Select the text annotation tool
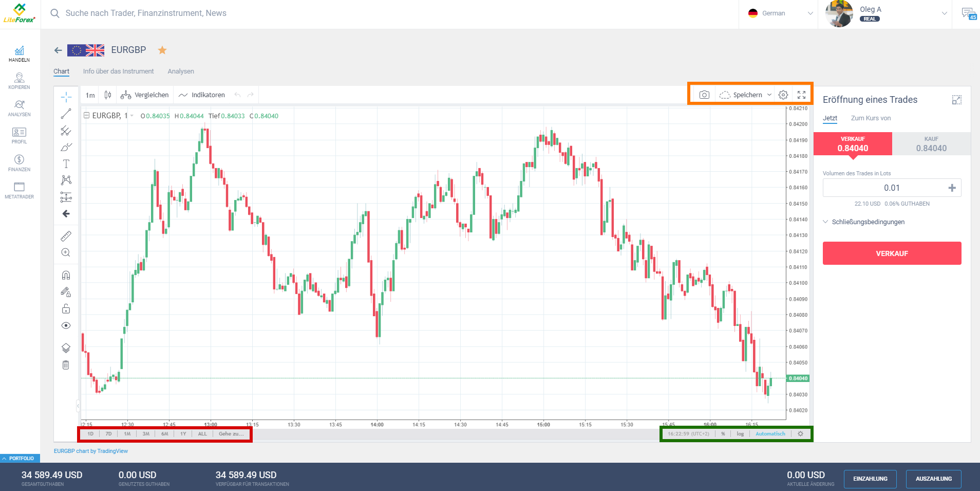 (x=66, y=163)
